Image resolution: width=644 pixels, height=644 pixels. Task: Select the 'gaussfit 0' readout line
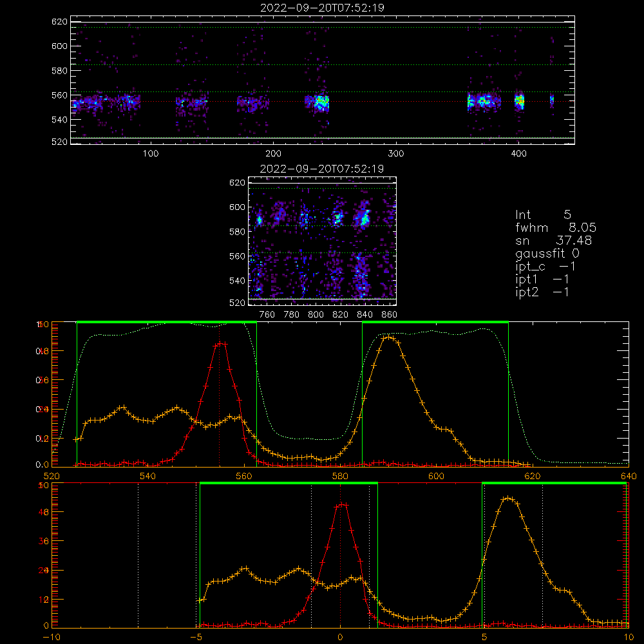point(547,254)
